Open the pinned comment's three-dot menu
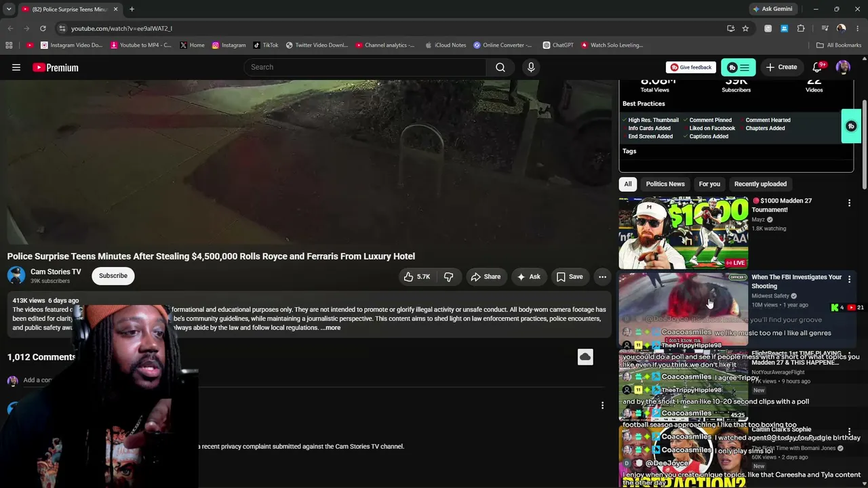The image size is (868, 488). coord(602,405)
